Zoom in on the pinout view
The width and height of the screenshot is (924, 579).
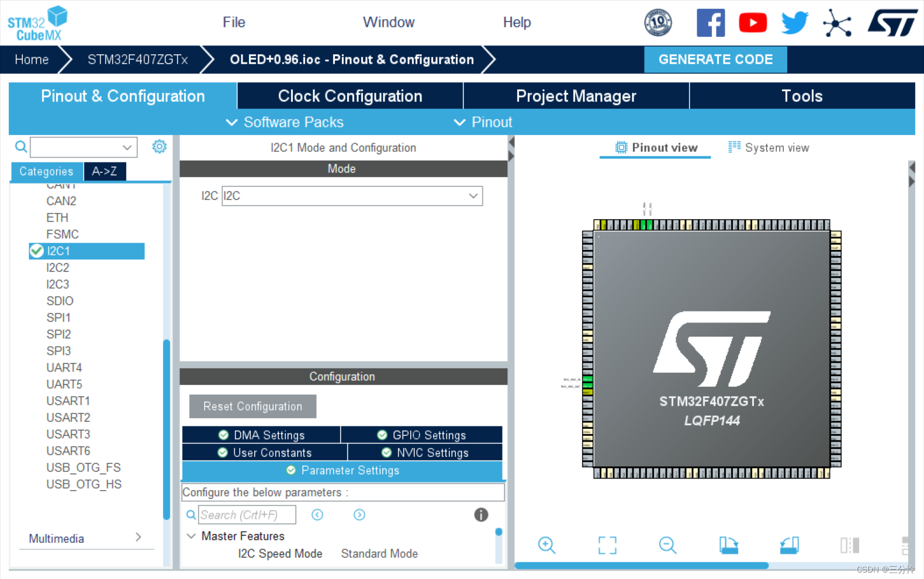point(546,545)
